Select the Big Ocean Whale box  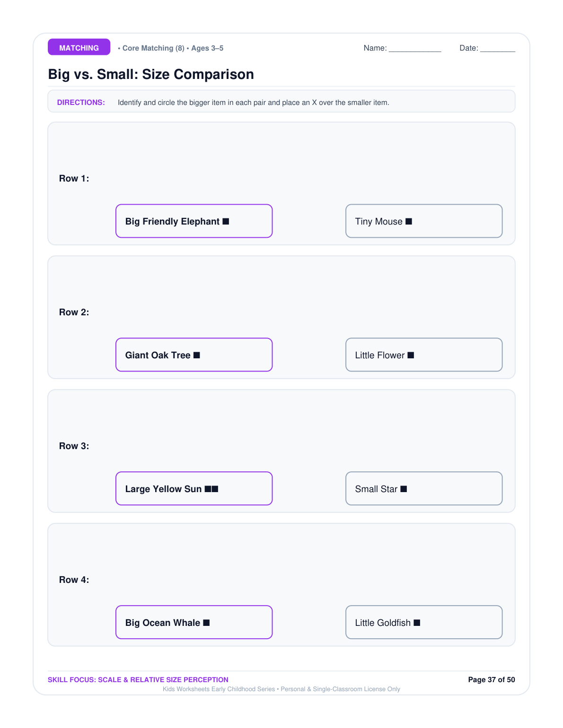coord(194,622)
